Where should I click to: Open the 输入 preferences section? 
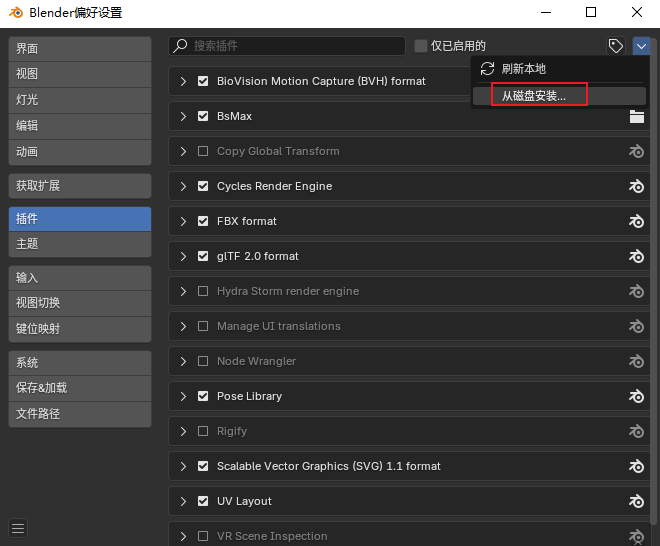pos(80,278)
